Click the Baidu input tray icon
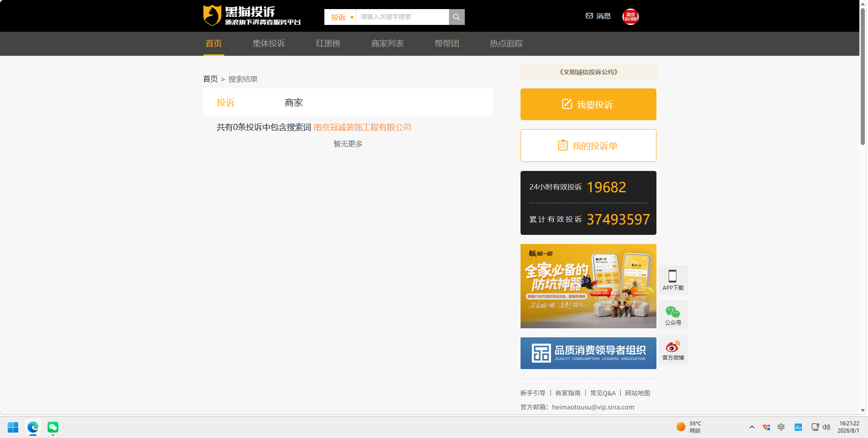The width and height of the screenshot is (868, 438). coord(798,427)
